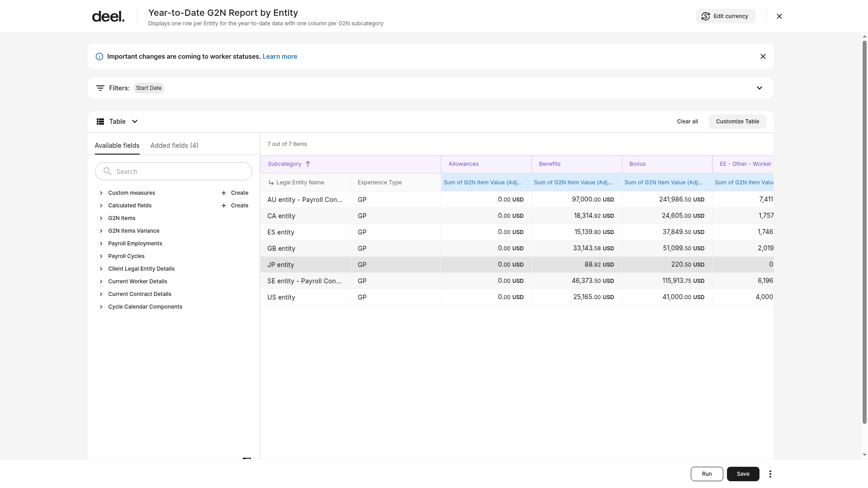Screen dimensions: 868x488
Task: Click Subcategory sort ascending arrow
Action: [x=308, y=164]
